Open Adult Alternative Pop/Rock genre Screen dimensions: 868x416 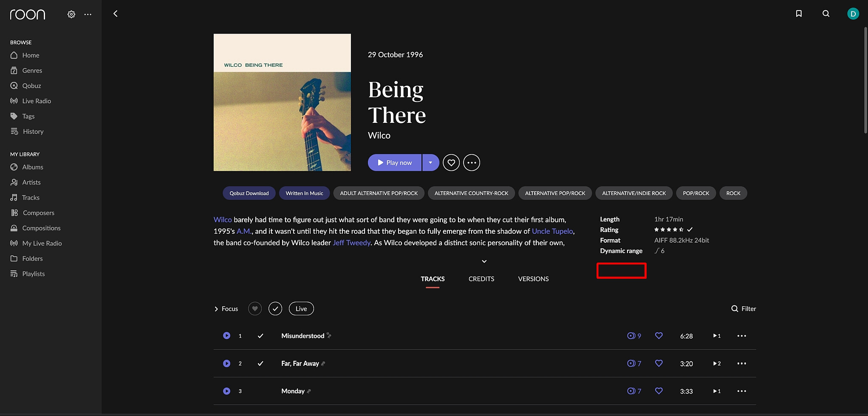pyautogui.click(x=379, y=193)
